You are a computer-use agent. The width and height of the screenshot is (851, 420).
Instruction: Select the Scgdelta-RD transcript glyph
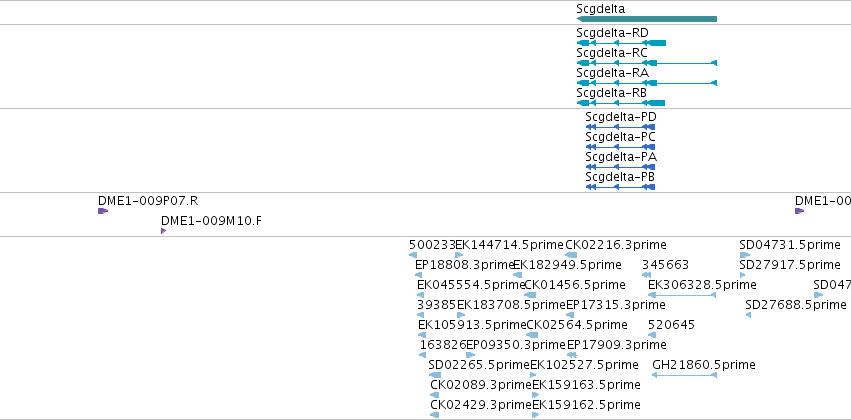tap(621, 43)
